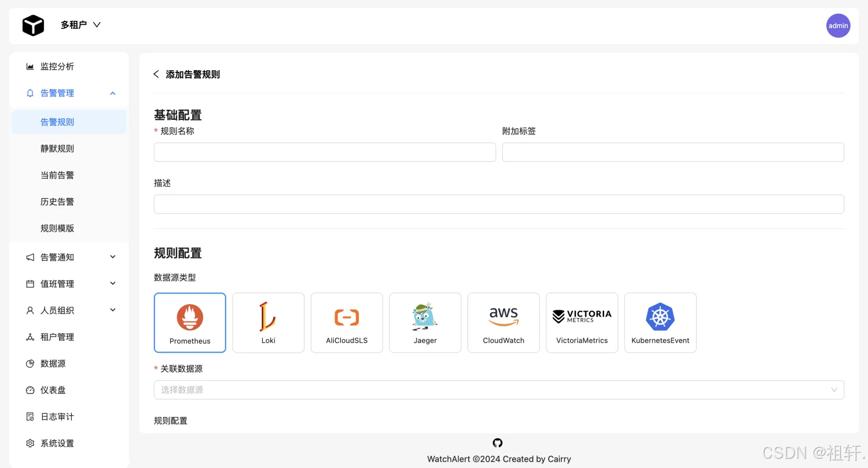868x468 pixels.
Task: Expand the 值班管理 chevron
Action: point(113,284)
